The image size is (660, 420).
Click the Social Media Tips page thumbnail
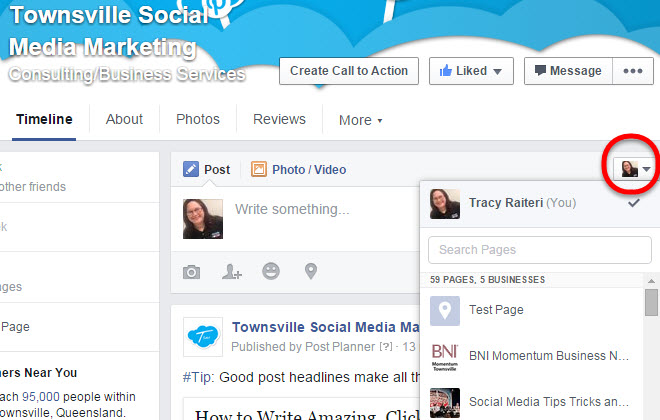tap(445, 403)
